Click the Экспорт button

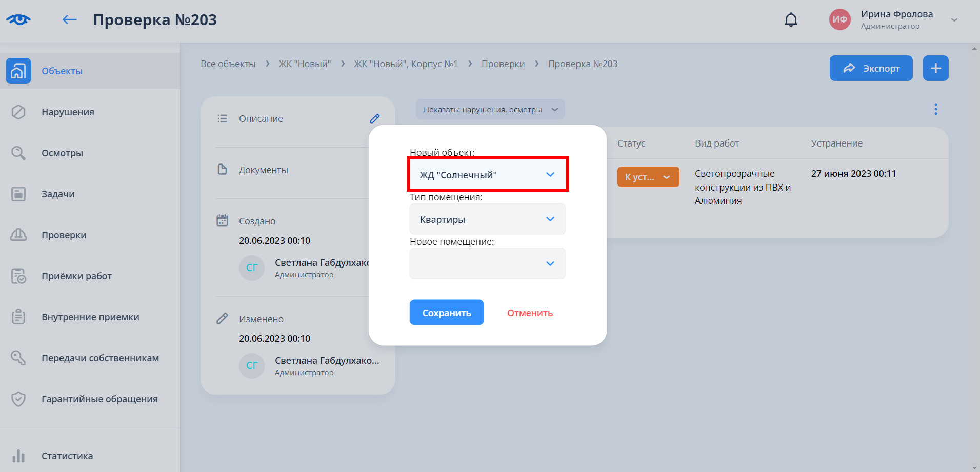pyautogui.click(x=870, y=68)
